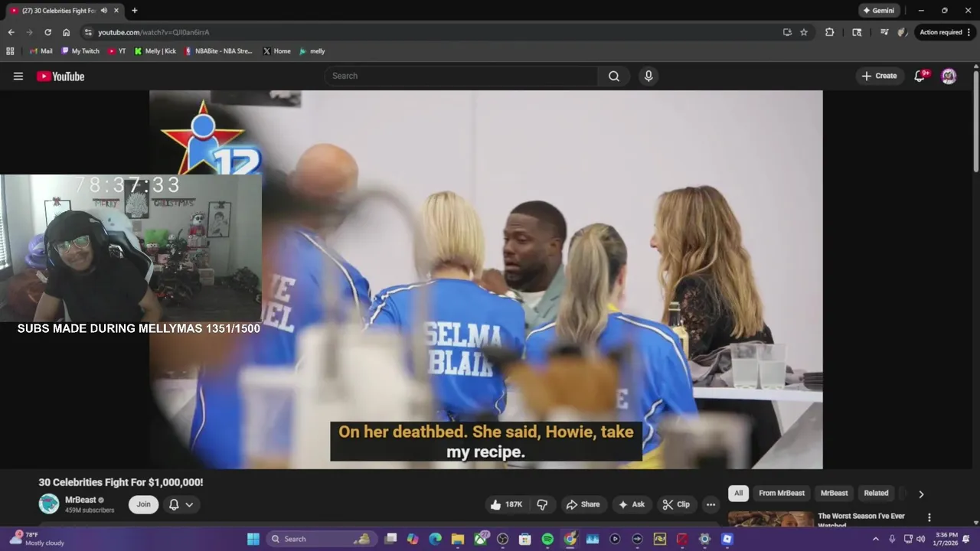The image size is (980, 551).
Task: Select the All filter chip
Action: click(738, 493)
